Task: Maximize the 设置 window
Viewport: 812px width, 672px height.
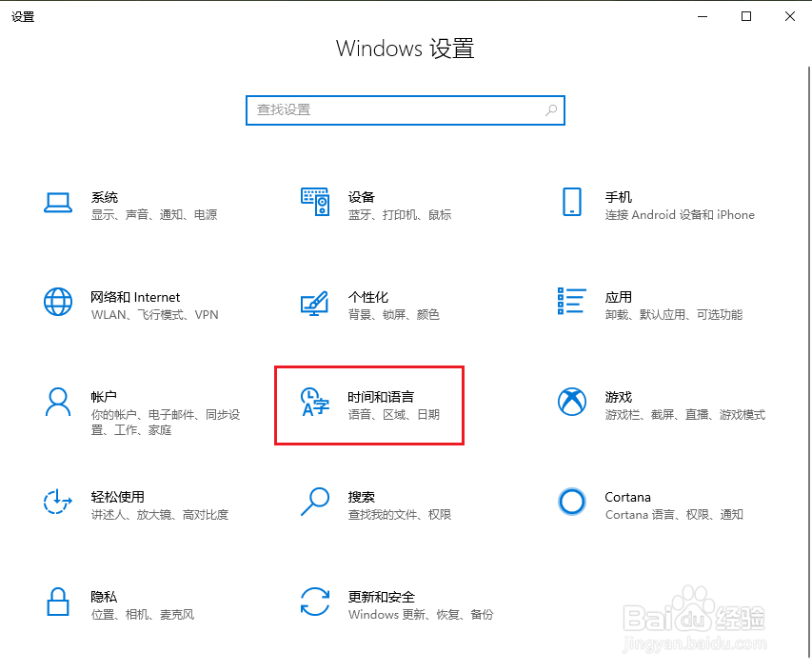Action: (746, 16)
